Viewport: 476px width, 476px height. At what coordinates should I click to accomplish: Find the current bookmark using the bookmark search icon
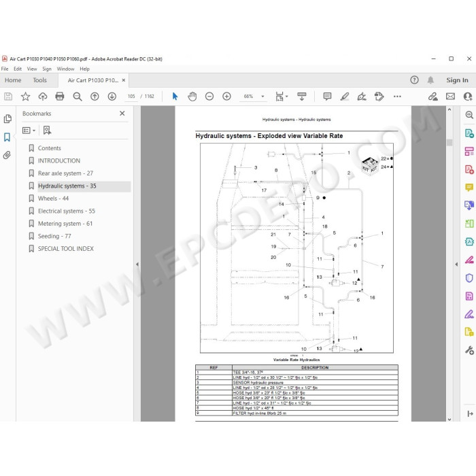pos(47,131)
